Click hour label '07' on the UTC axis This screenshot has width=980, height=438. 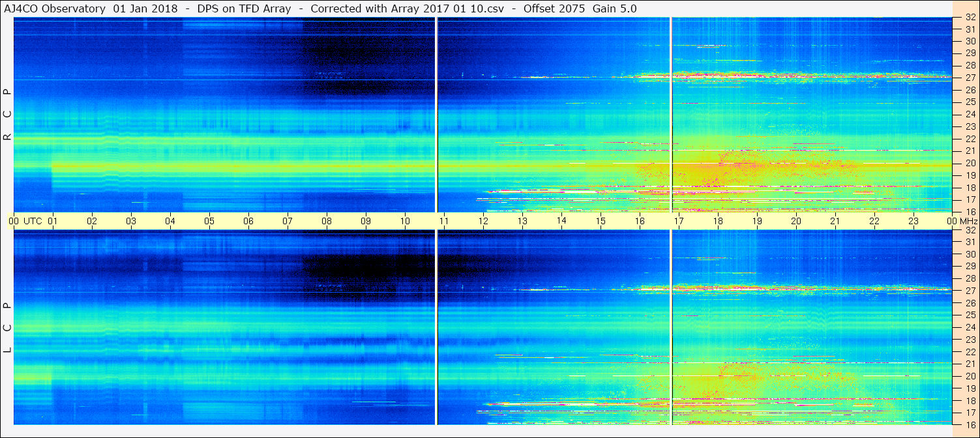(x=288, y=221)
